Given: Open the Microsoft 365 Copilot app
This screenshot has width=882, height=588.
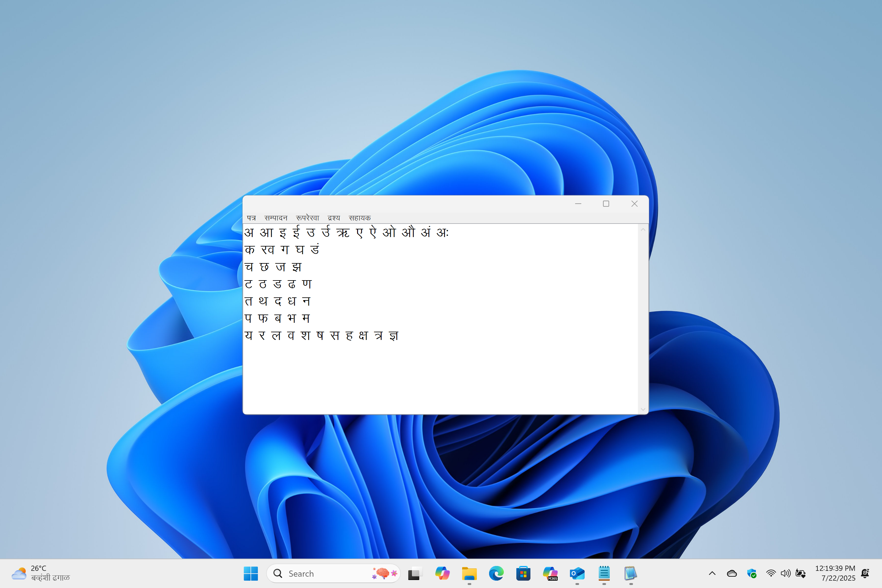Looking at the screenshot, I should click(x=550, y=573).
